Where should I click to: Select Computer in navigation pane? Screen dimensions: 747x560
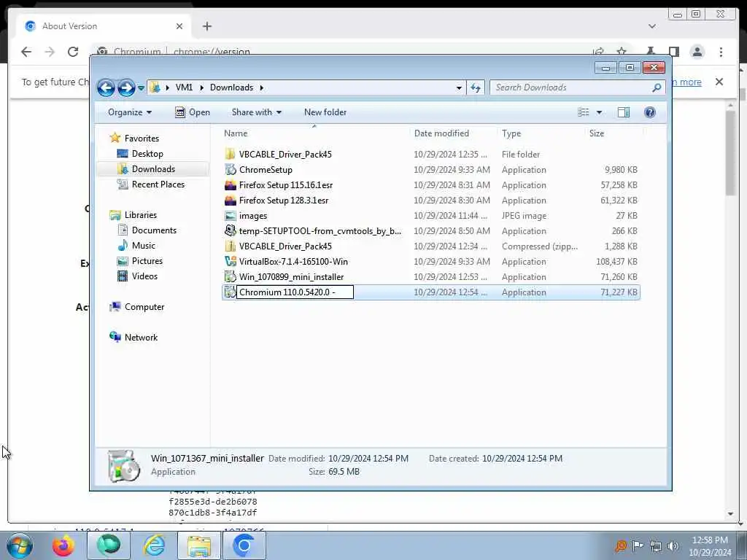(144, 307)
